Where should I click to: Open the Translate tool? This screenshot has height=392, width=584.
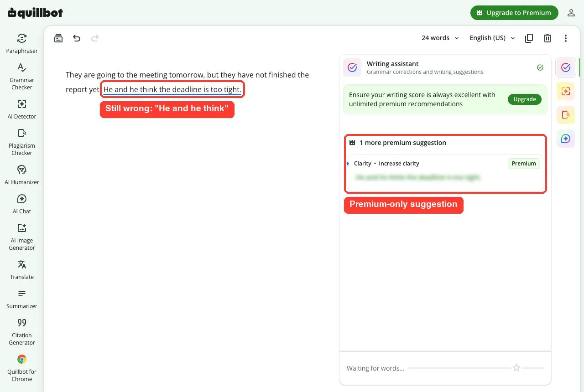pos(22,269)
